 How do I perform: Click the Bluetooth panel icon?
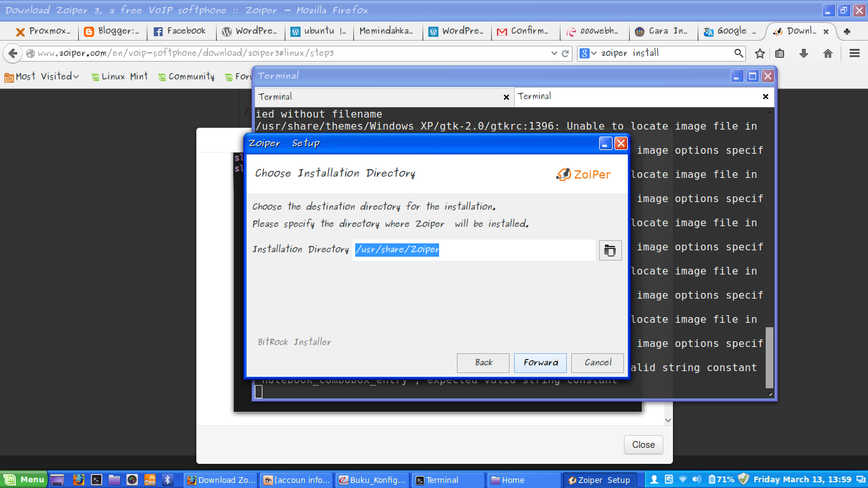pyautogui.click(x=168, y=480)
